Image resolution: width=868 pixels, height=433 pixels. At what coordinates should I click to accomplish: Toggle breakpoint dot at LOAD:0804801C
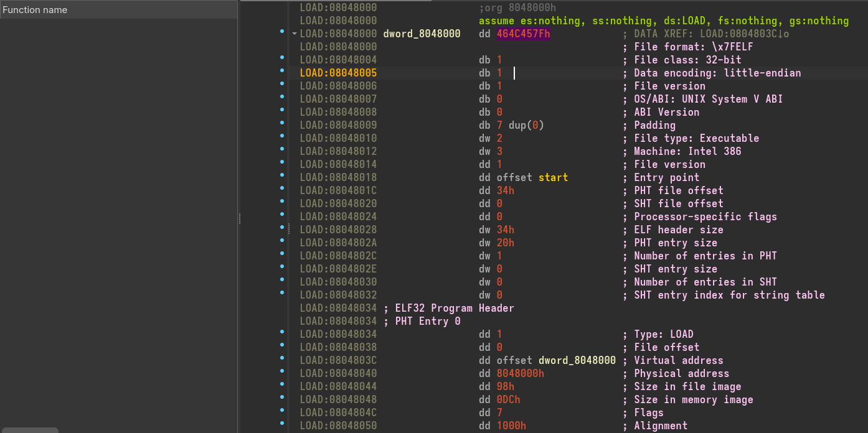(x=282, y=188)
